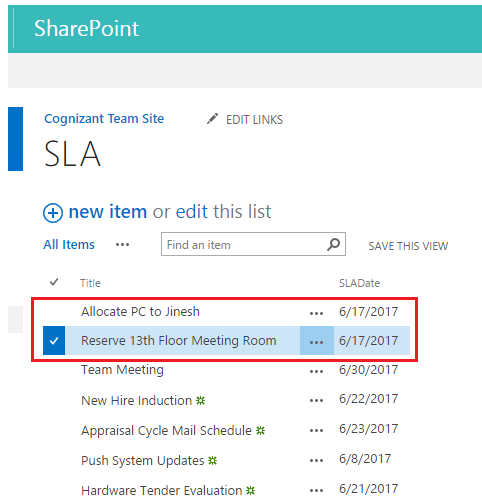
Task: Open ellipsis menu for Allocate PC to Jinesh
Action: tap(316, 313)
